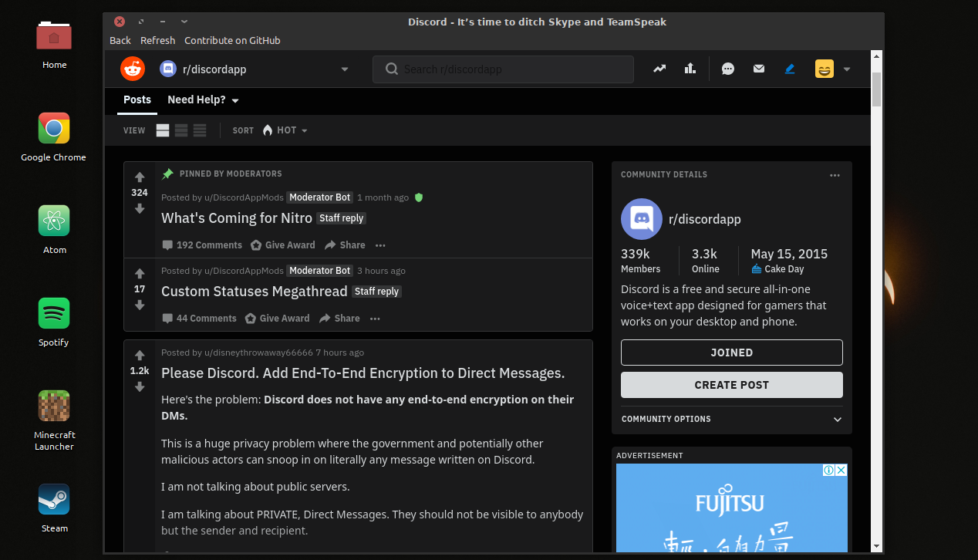The image size is (978, 560).
Task: Select the card view layout icon
Action: pos(163,130)
